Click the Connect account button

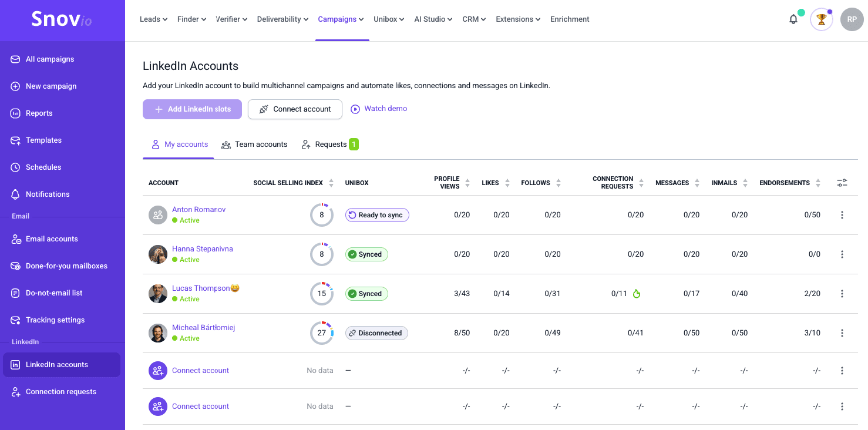(x=295, y=109)
